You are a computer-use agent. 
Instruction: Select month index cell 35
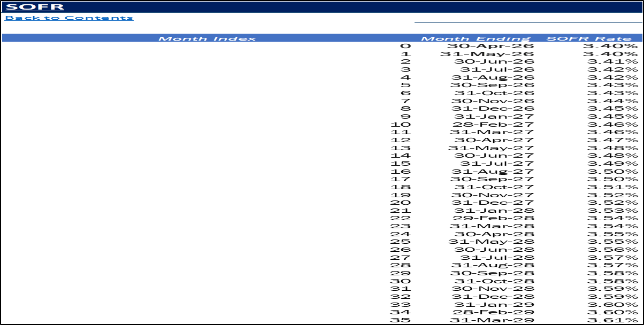pos(401,320)
